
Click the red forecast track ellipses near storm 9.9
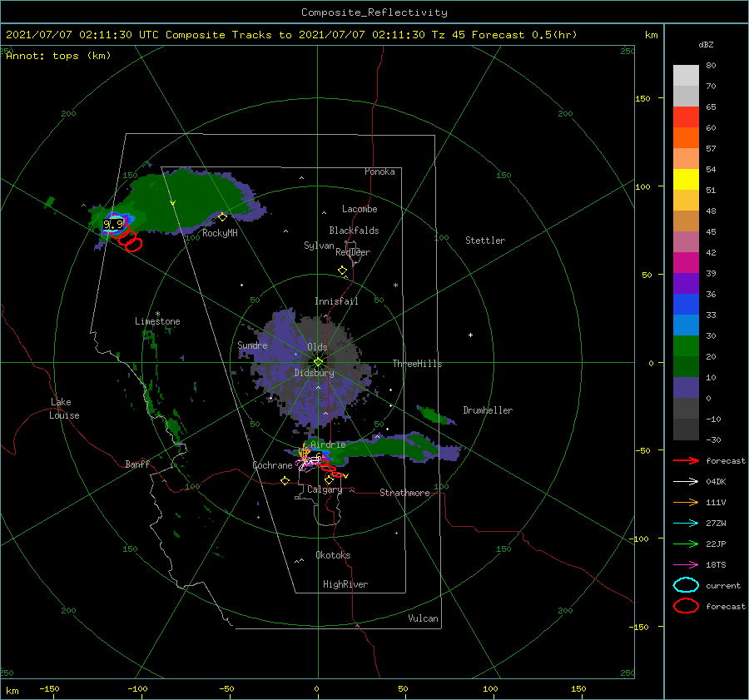[x=127, y=238]
